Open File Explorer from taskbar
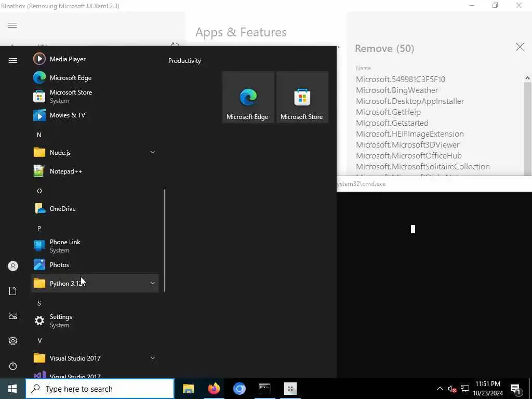This screenshot has width=532, height=399. tap(188, 389)
